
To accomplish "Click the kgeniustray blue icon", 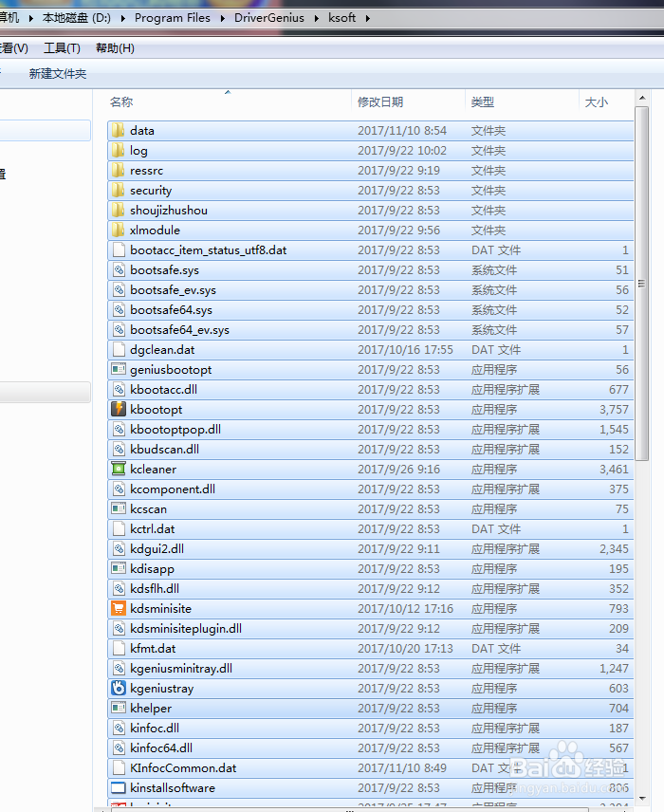I will pyautogui.click(x=119, y=688).
